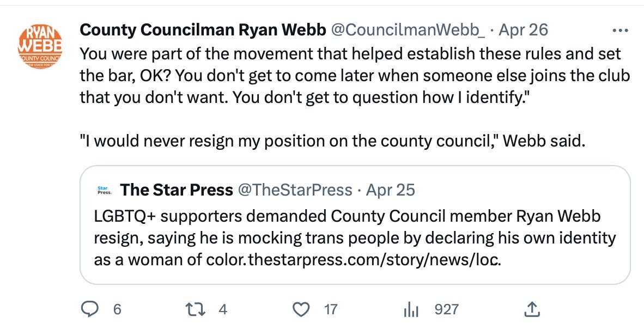Image resolution: width=644 pixels, height=329 pixels.
Task: Click the like count of 17
Action: click(x=331, y=309)
